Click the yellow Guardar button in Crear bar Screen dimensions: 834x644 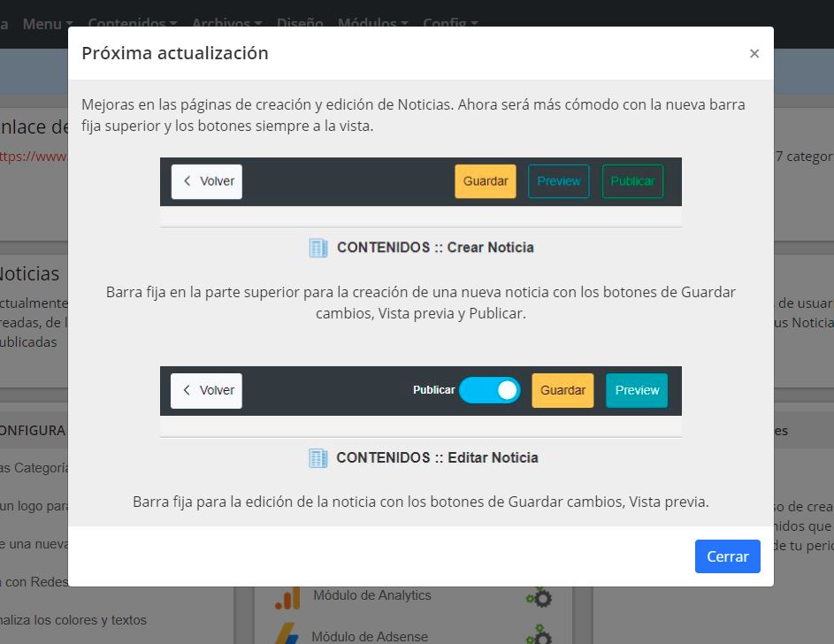[x=486, y=181]
